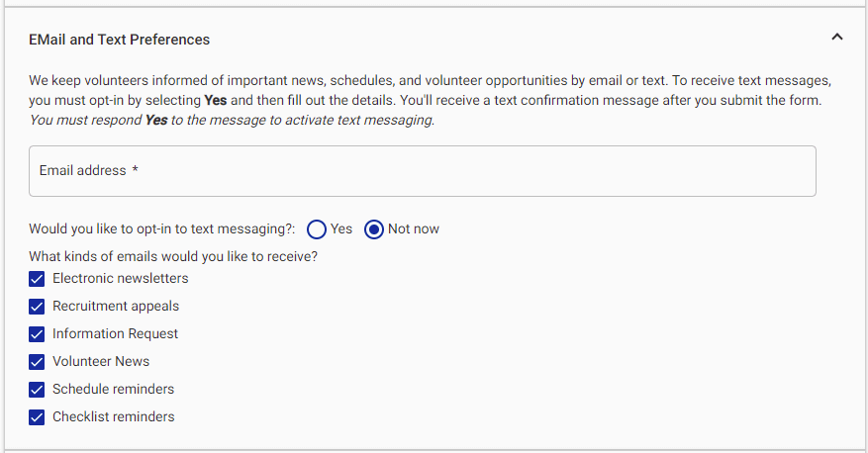This screenshot has height=453, width=868.
Task: Click the opt-in to text messaging question
Action: tap(162, 229)
